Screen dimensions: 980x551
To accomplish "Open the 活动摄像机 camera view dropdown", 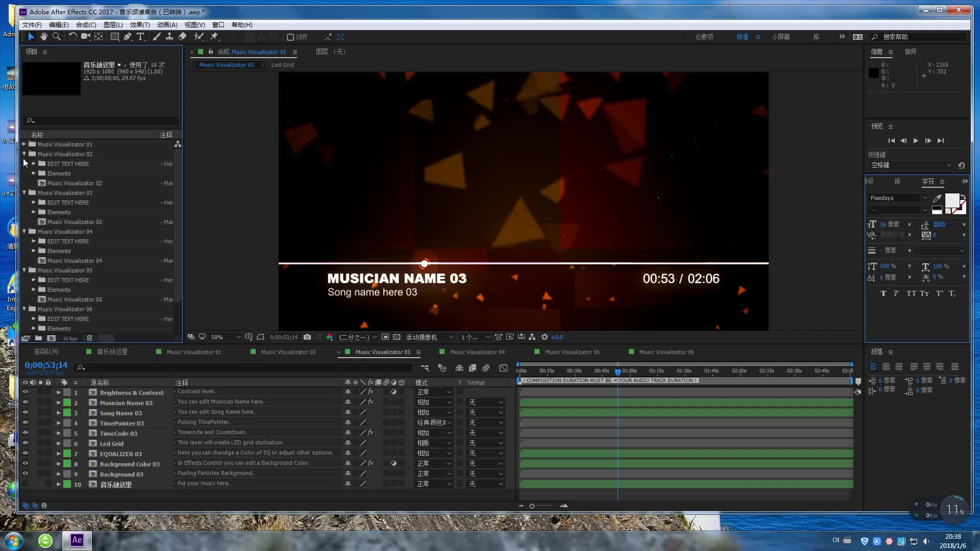I will tap(429, 337).
